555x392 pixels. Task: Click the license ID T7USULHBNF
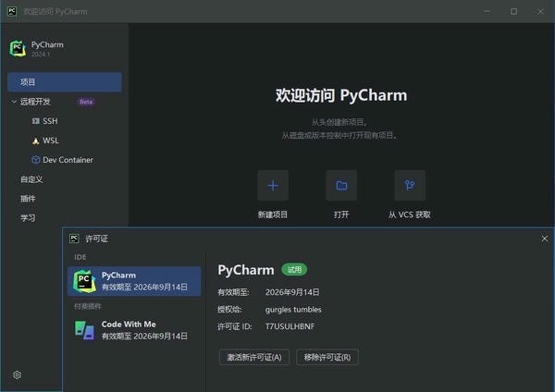(290, 326)
